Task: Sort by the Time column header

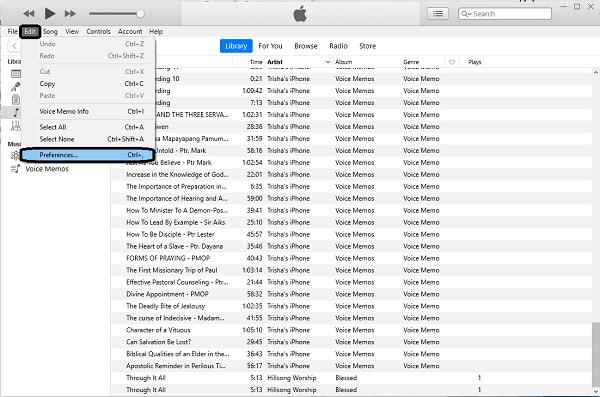Action: pyautogui.click(x=256, y=62)
